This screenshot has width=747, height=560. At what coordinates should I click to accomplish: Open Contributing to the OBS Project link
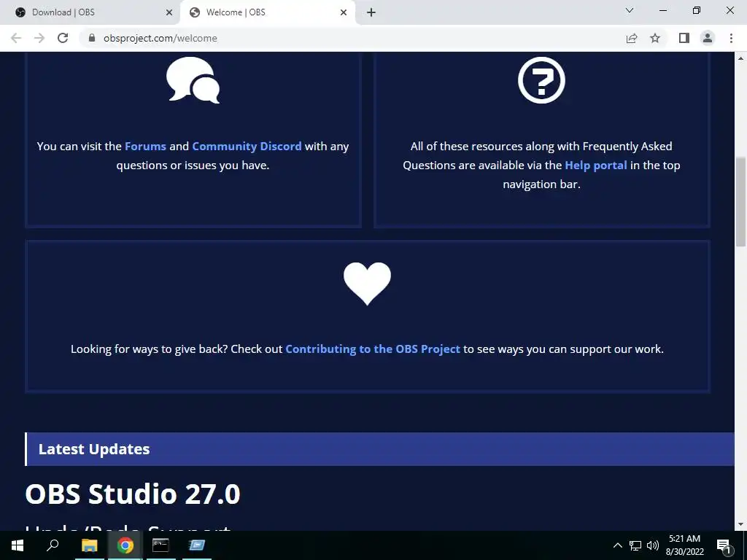pos(373,349)
